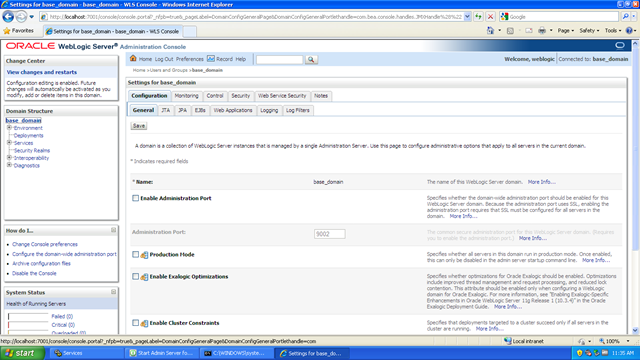Image resolution: width=640 pixels, height=360 pixels.
Task: Toggle Enable Administration Port checkbox
Action: [136, 198]
